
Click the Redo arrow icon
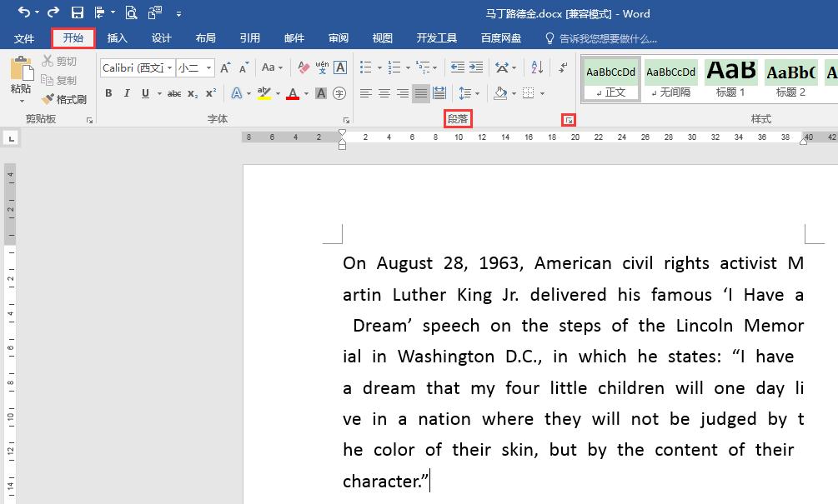53,12
